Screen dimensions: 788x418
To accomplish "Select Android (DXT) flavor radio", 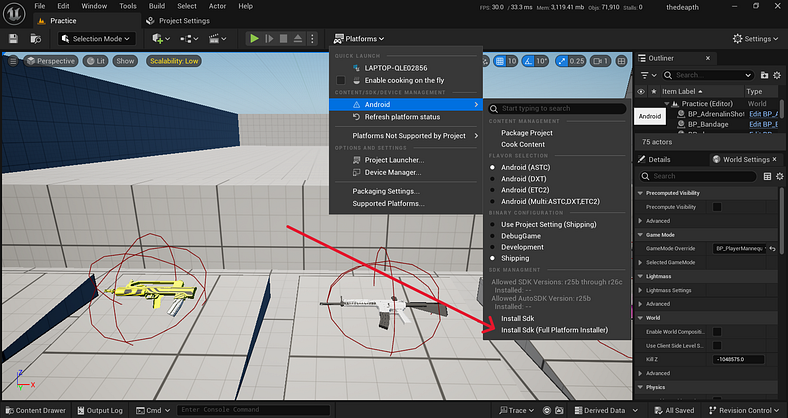I will point(492,179).
